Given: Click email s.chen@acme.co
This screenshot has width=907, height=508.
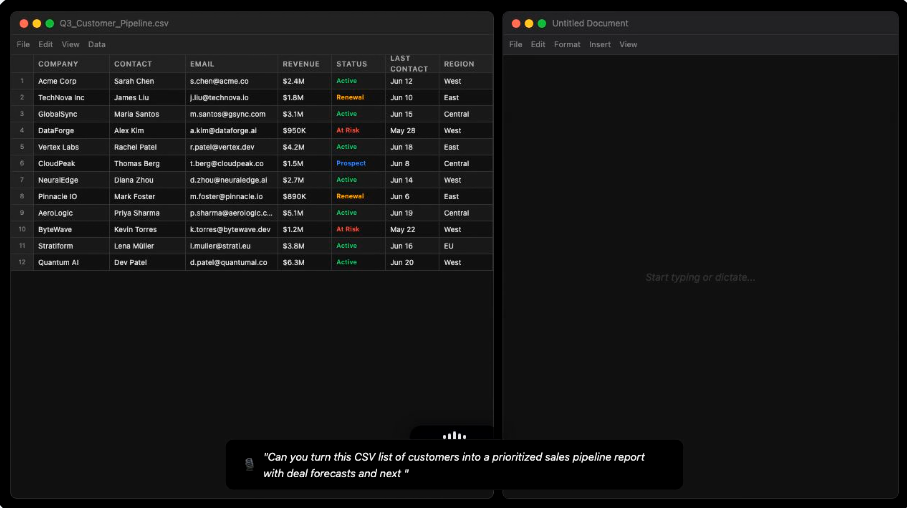Looking at the screenshot, I should click(219, 81).
